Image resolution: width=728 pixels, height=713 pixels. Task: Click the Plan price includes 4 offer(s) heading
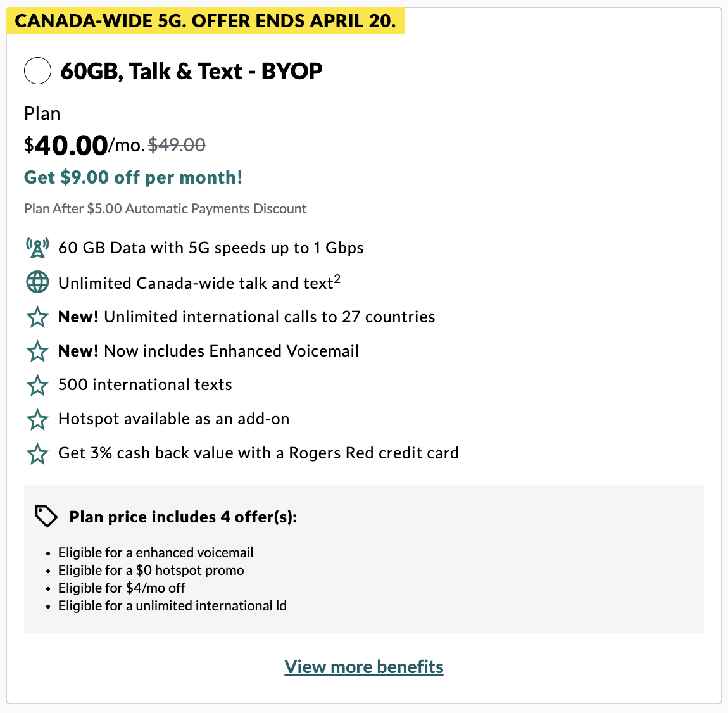pyautogui.click(x=183, y=517)
